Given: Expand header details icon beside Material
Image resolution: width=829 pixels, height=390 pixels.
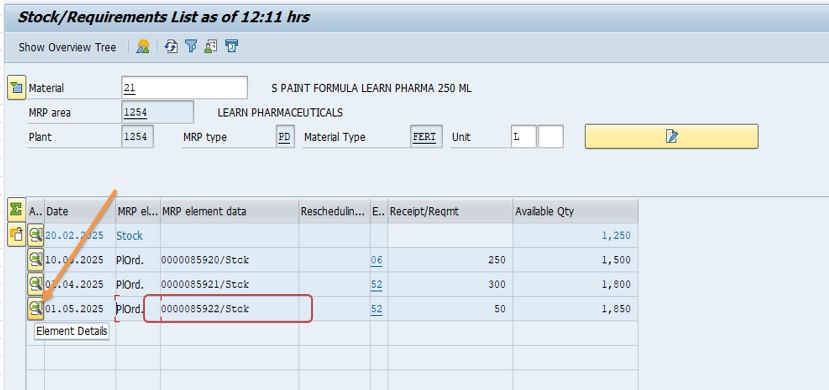Looking at the screenshot, I should 16,88.
